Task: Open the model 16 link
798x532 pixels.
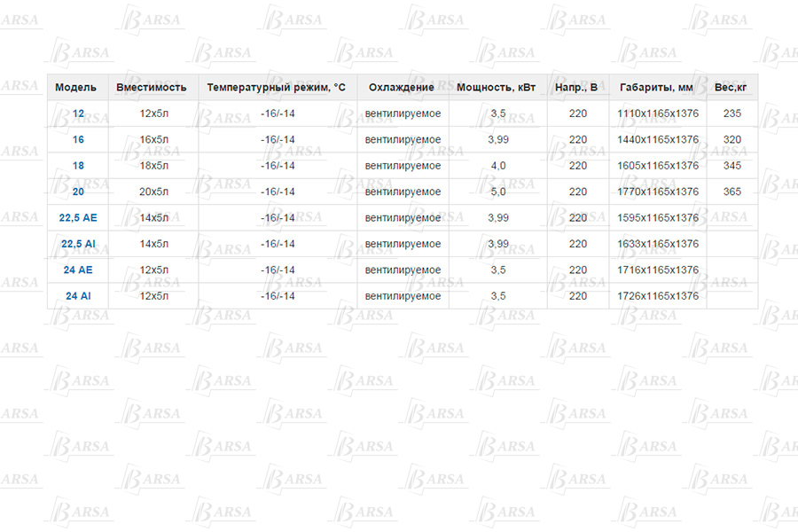Action: coord(78,140)
